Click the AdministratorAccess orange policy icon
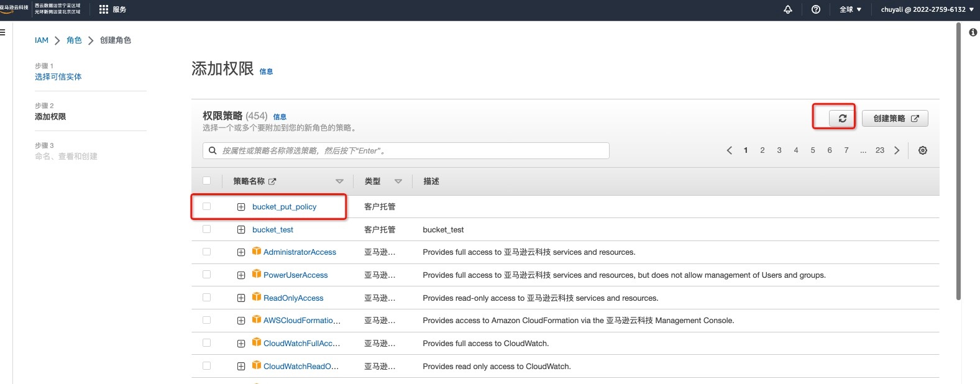 pyautogui.click(x=257, y=251)
